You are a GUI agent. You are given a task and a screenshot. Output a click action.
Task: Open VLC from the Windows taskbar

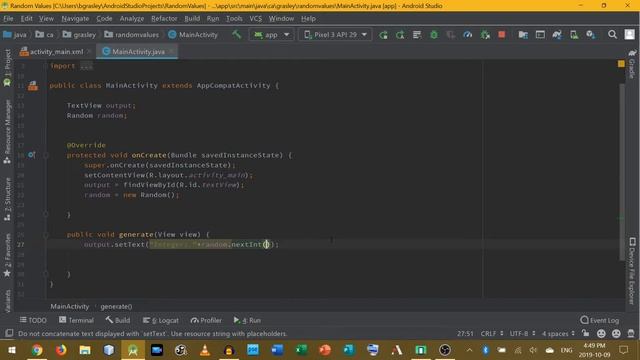tap(205, 350)
